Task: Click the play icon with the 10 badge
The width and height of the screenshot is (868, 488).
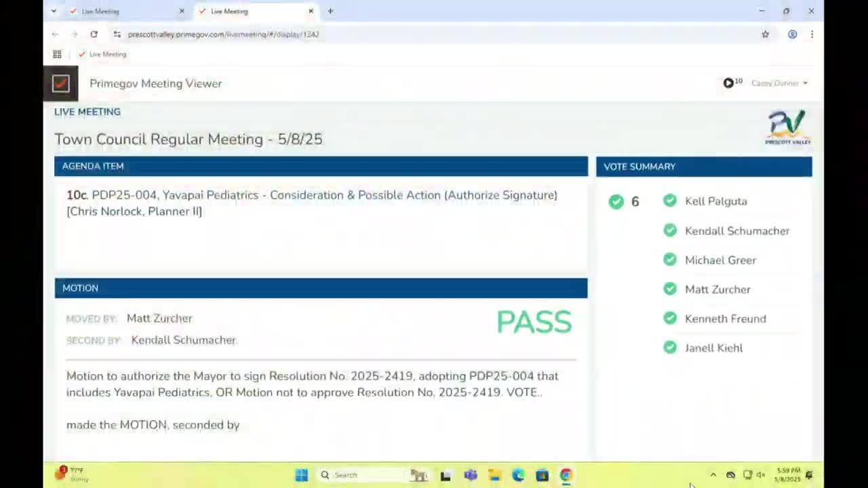Action: (x=728, y=83)
